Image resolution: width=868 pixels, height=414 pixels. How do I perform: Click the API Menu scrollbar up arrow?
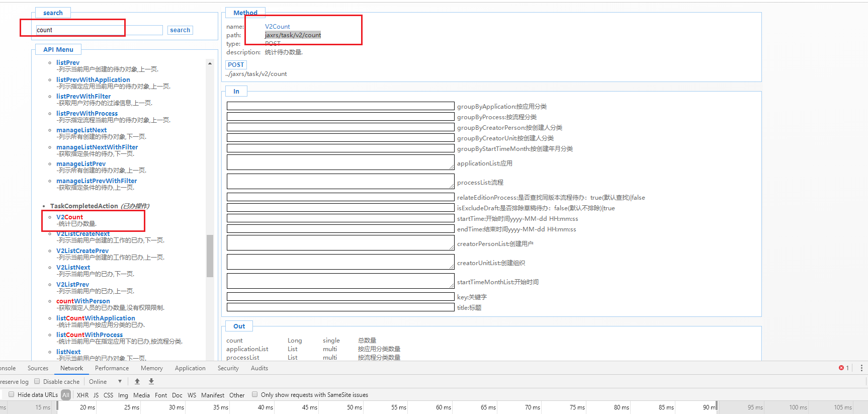point(210,63)
